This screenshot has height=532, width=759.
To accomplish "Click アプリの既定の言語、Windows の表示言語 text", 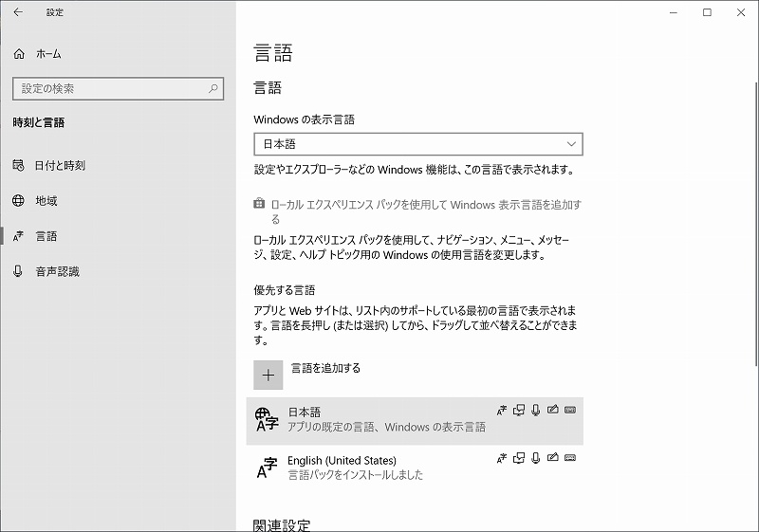I will (x=387, y=427).
